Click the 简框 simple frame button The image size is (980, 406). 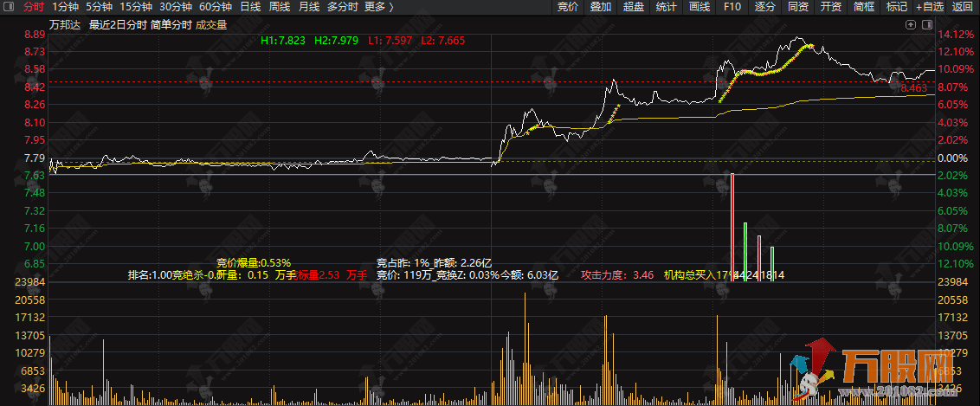click(864, 7)
